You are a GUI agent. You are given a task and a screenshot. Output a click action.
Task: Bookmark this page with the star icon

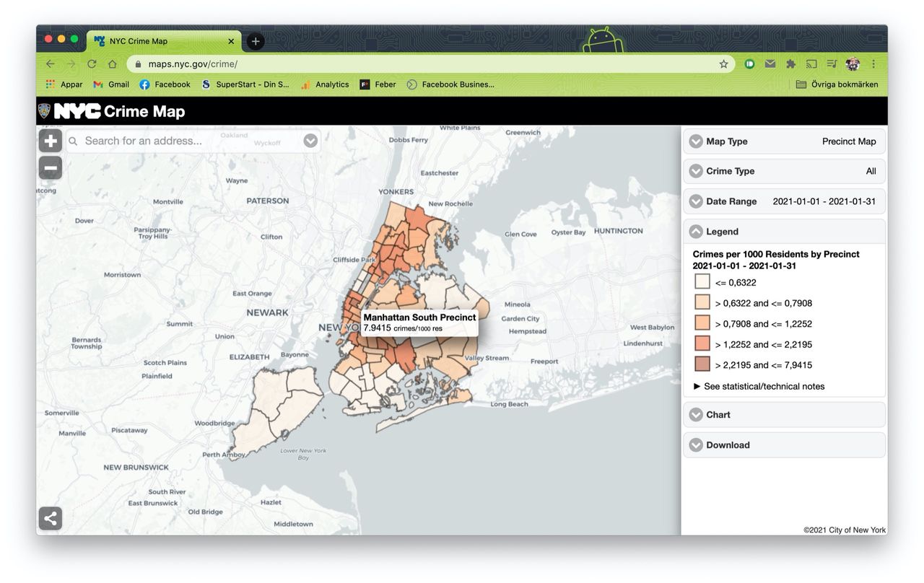coord(723,63)
